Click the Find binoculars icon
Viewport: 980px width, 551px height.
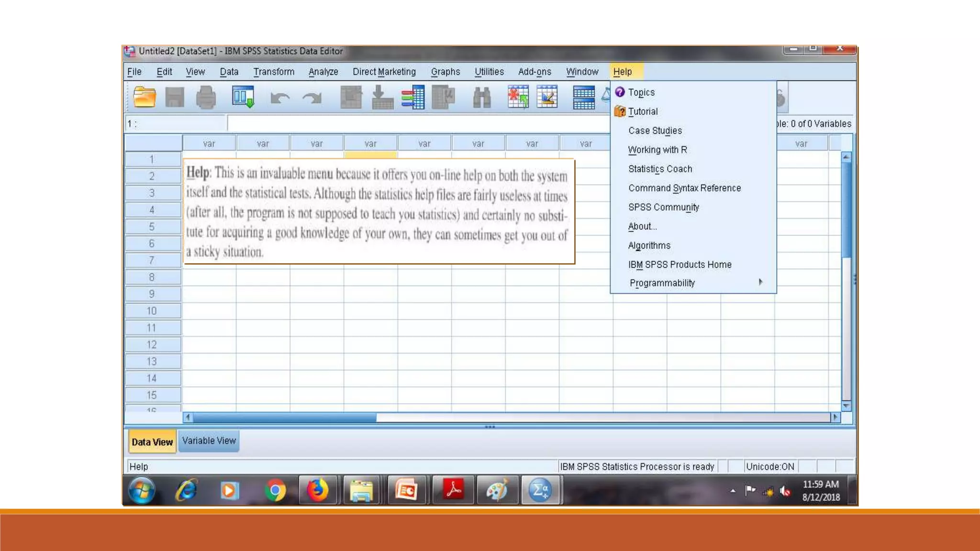pyautogui.click(x=481, y=98)
